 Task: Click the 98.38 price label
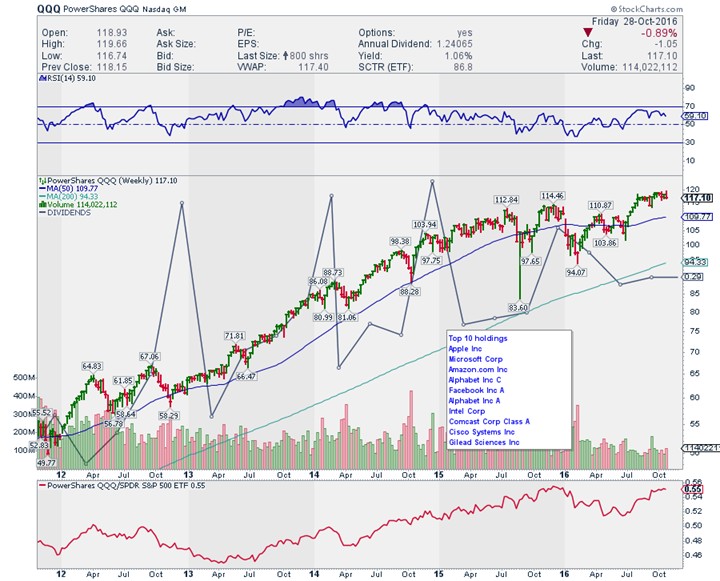tap(400, 241)
